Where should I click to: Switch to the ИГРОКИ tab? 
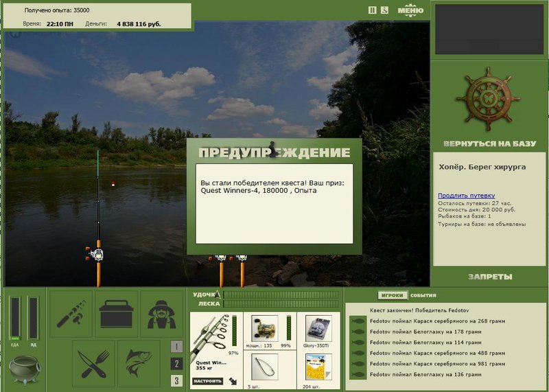pyautogui.click(x=393, y=295)
